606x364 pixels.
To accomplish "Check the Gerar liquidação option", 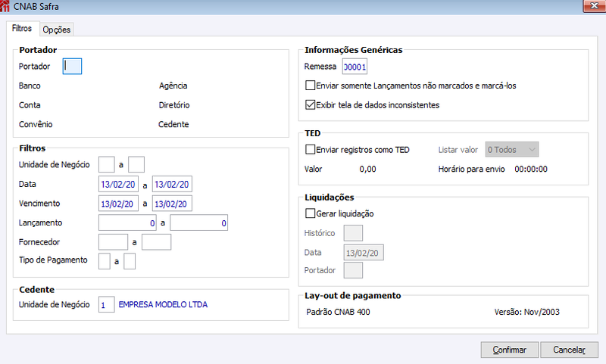I will click(311, 213).
